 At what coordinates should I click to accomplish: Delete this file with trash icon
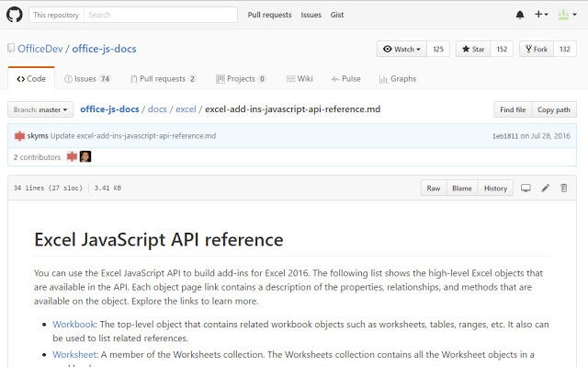[563, 188]
